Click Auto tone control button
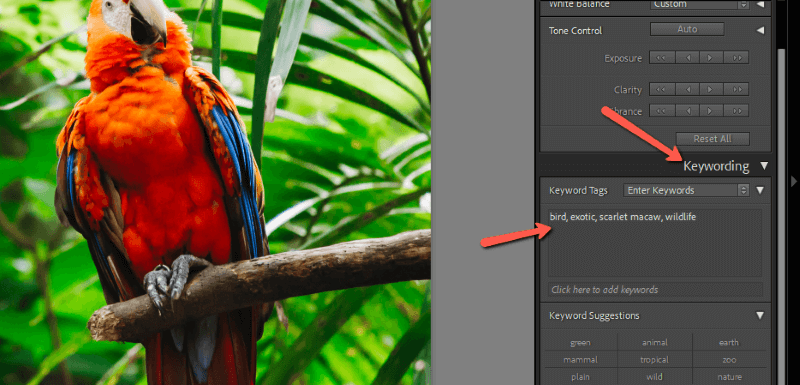 [687, 30]
